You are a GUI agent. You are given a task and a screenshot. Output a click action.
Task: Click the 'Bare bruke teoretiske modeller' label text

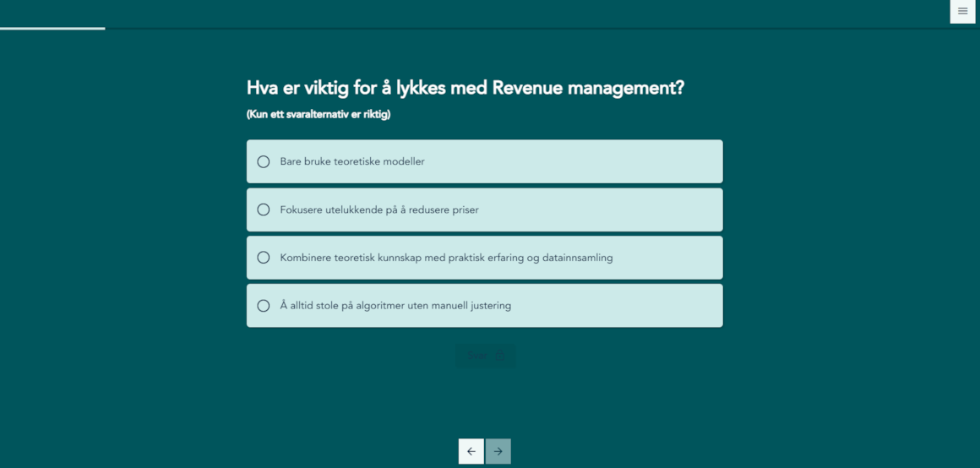[352, 161]
